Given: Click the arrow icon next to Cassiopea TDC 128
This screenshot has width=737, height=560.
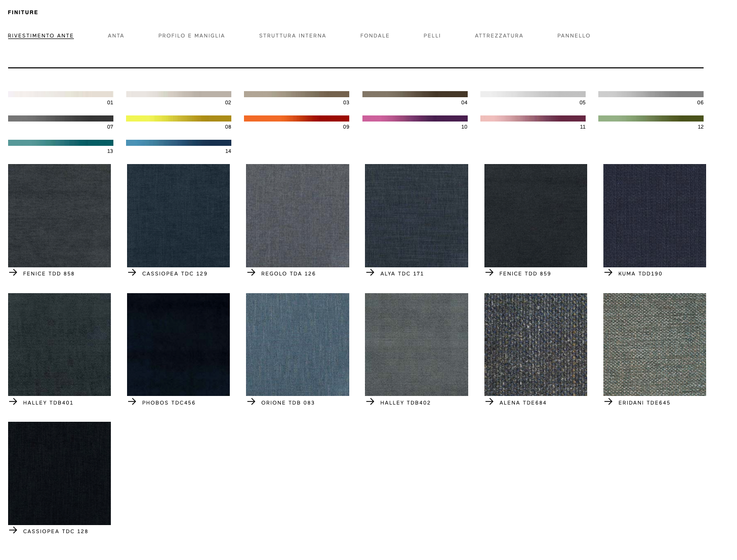Looking at the screenshot, I should click(13, 531).
